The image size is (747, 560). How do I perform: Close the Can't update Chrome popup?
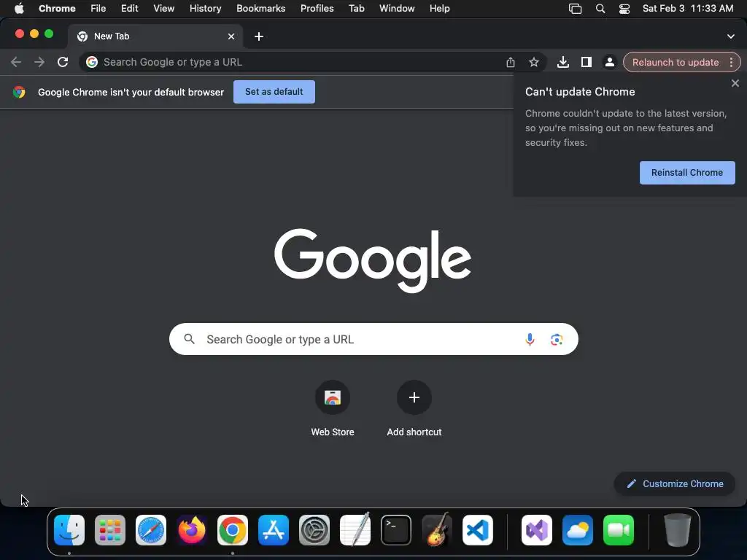click(x=735, y=83)
